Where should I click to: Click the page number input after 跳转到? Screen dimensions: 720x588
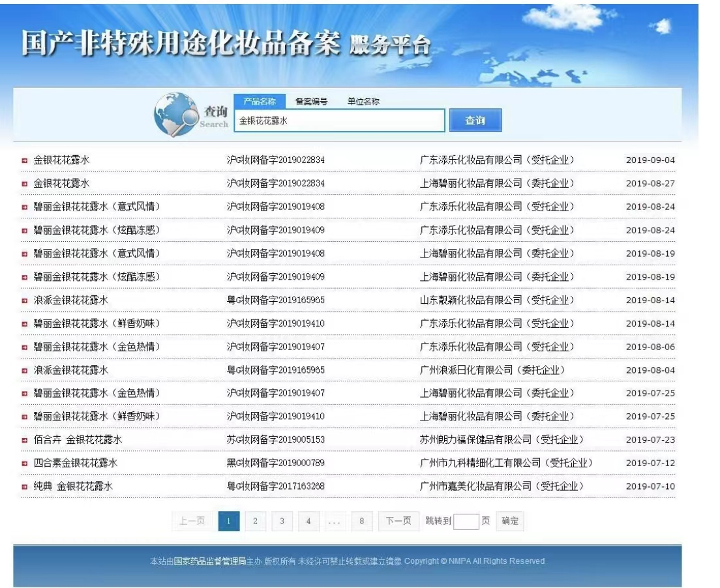click(x=466, y=521)
